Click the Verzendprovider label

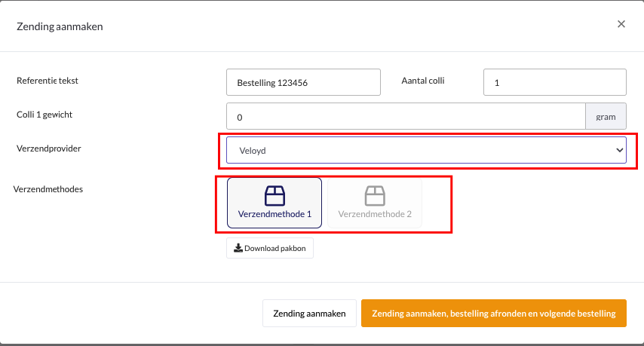(49, 149)
